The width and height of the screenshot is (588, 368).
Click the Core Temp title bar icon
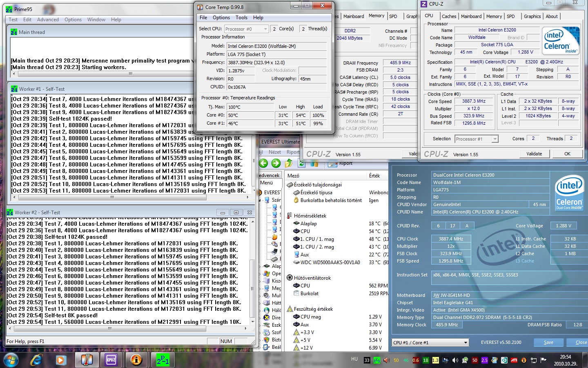click(x=200, y=7)
